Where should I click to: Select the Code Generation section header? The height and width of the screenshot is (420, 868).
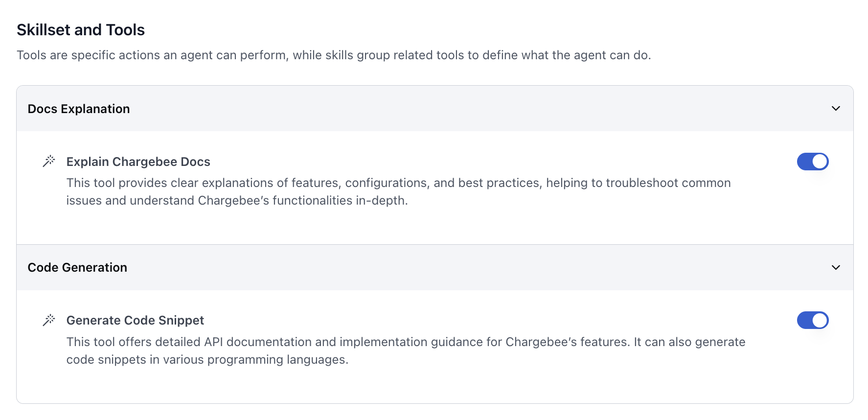(77, 267)
